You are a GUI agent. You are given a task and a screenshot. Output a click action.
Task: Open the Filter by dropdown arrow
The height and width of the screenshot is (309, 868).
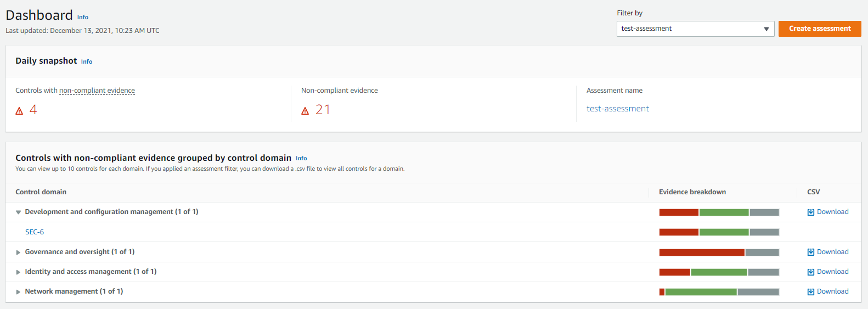tap(766, 29)
